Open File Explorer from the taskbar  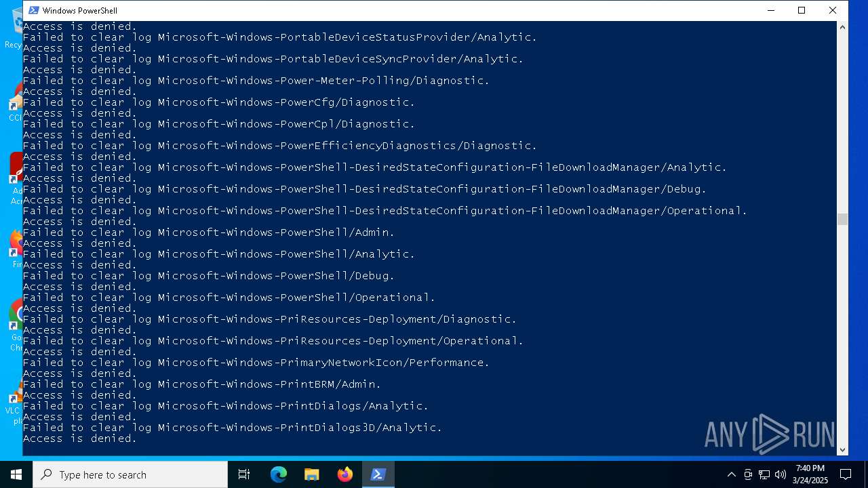click(312, 474)
